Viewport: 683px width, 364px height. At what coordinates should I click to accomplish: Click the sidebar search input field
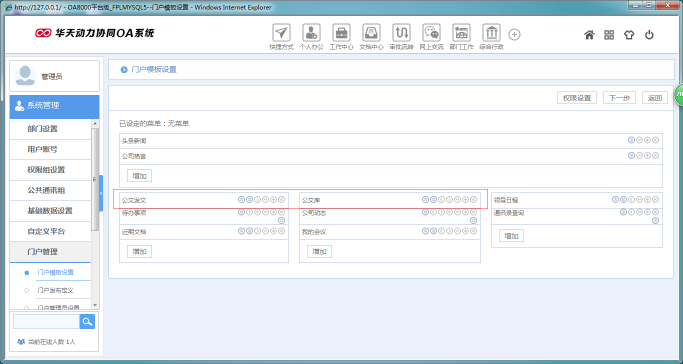tap(46, 322)
